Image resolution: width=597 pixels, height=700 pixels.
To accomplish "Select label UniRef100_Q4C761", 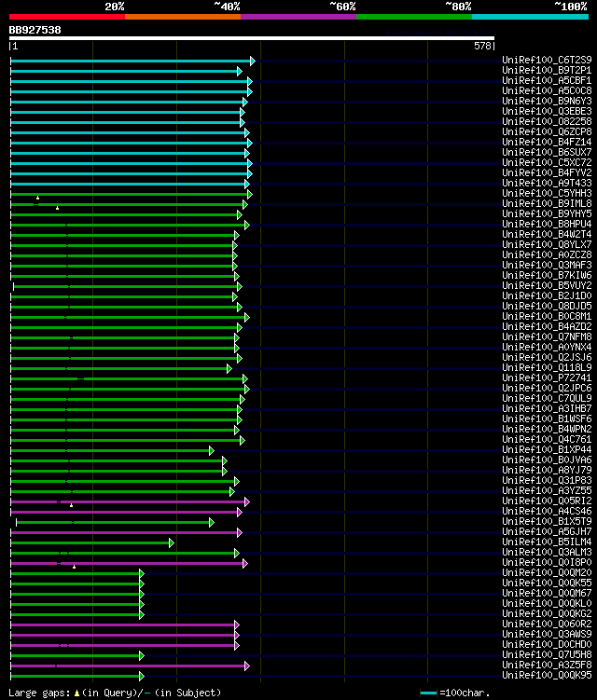I will pyautogui.click(x=547, y=440).
